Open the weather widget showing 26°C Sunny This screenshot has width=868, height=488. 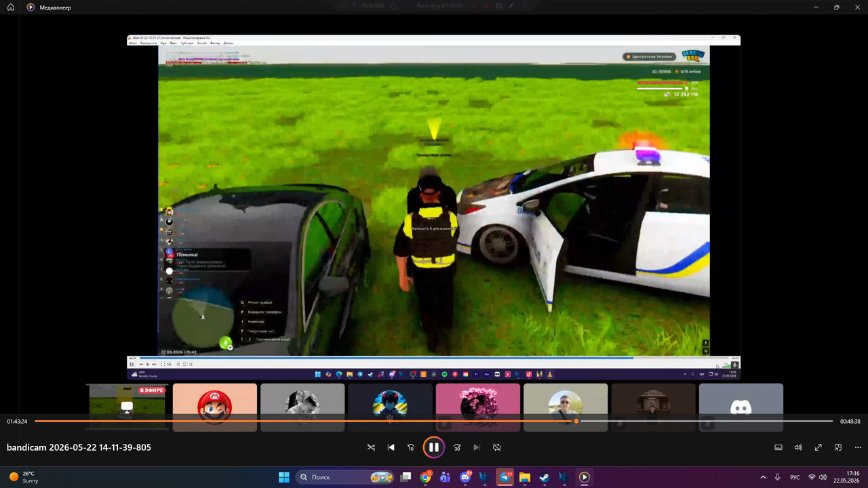point(24,477)
